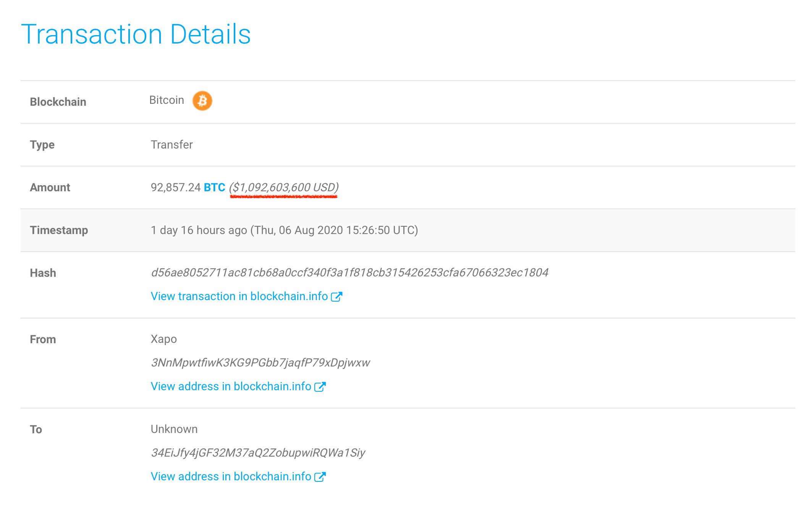The width and height of the screenshot is (812, 507).
Task: Select recipient address 34EiJfy4jGF32M37aQ2ZobupwiRQWa1Siy
Action: 258,453
